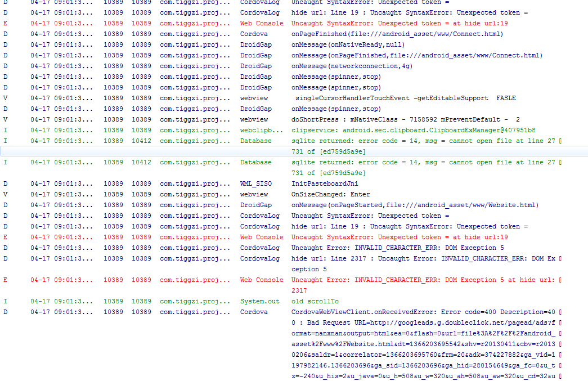Click the System.out tag cell
Screen dimensions: 588x381
coord(259,302)
